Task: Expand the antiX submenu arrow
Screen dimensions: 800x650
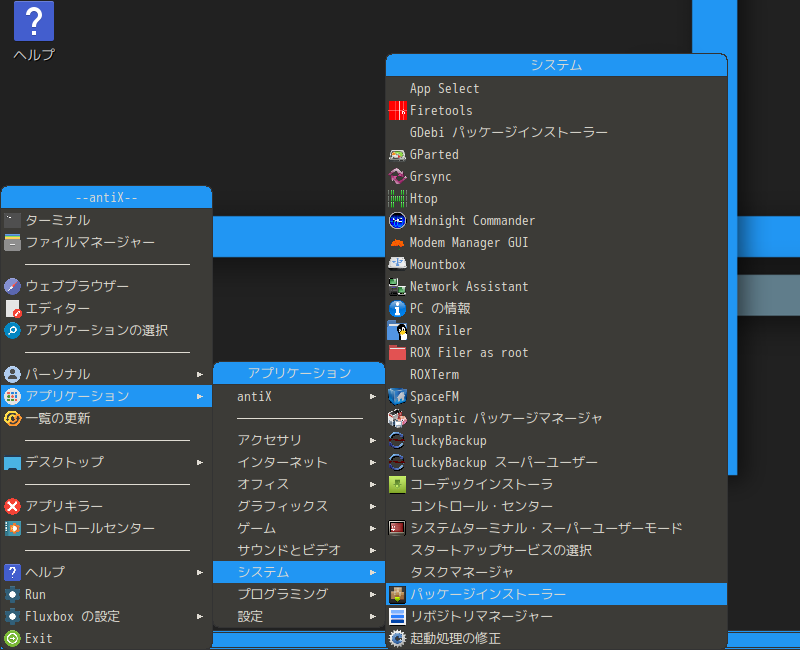Action: [x=373, y=396]
